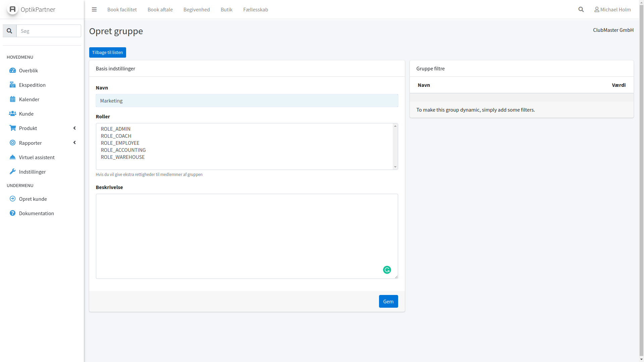Viewport: 644px width, 362px height.
Task: Click the Kunde users icon
Action: point(13,114)
